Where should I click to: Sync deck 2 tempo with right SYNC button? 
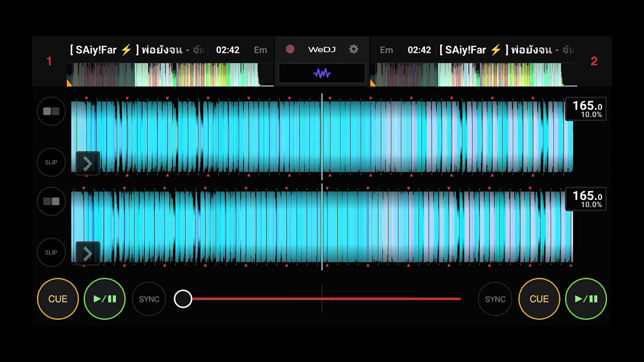(495, 299)
